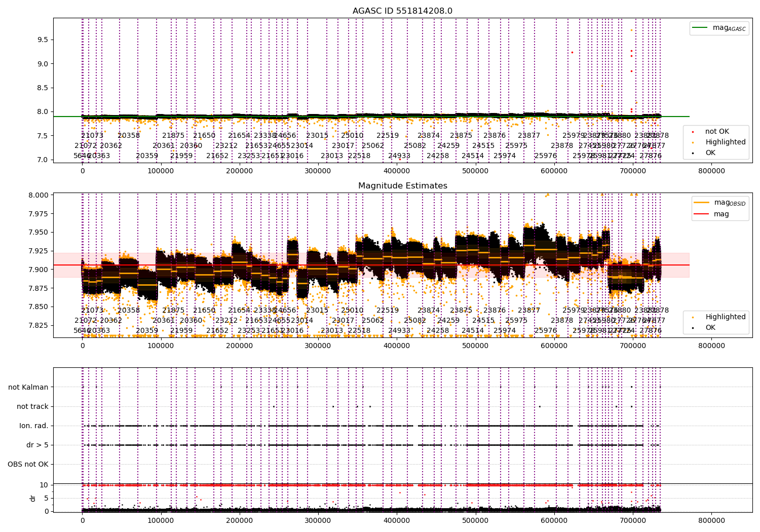Click obsid label 24259 in Magnitude Estimates plot
The width and height of the screenshot is (760, 532).
pos(448,321)
